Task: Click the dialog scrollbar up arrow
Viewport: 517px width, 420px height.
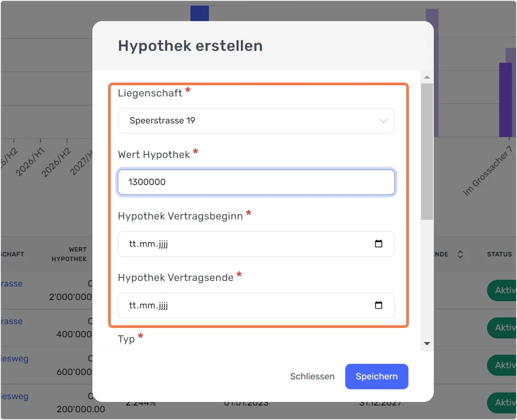Action: pos(427,77)
